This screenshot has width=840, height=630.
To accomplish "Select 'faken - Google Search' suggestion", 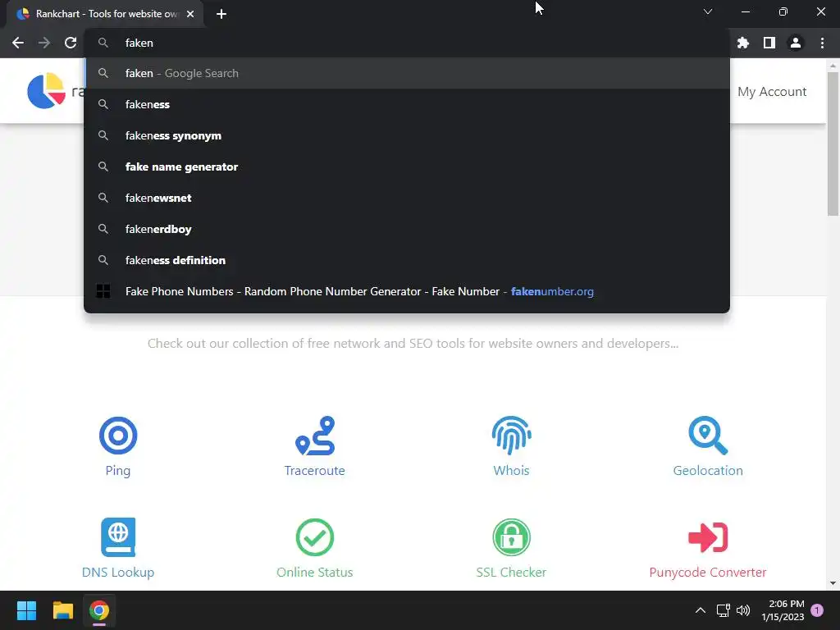I will pyautogui.click(x=407, y=73).
